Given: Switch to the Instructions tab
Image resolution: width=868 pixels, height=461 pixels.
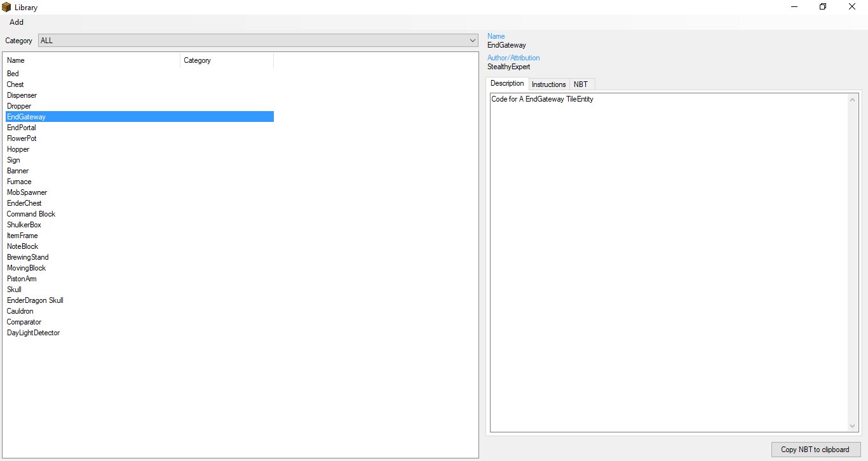Looking at the screenshot, I should [548, 84].
